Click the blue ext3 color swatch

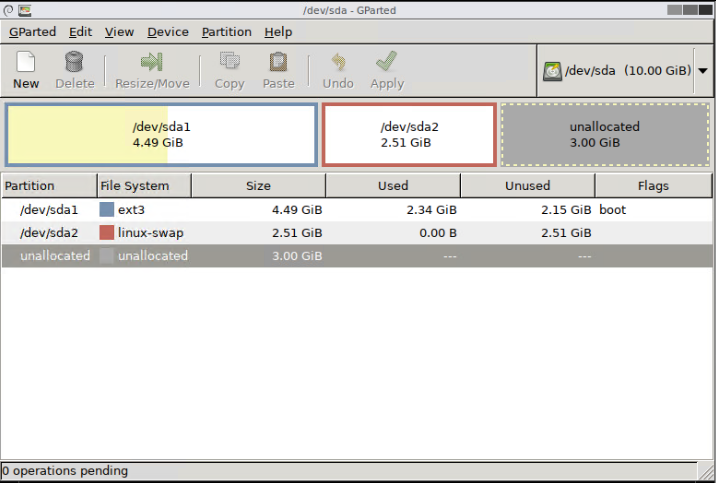(106, 210)
